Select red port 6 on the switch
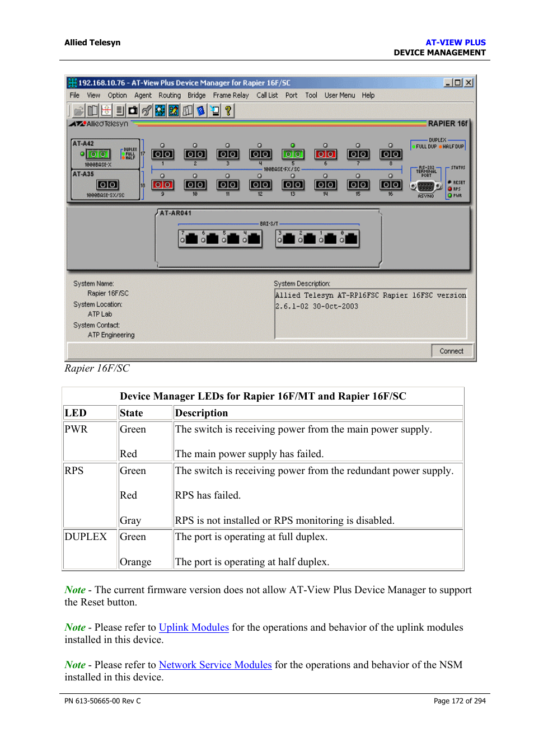The image size is (534, 756). tap(325, 154)
